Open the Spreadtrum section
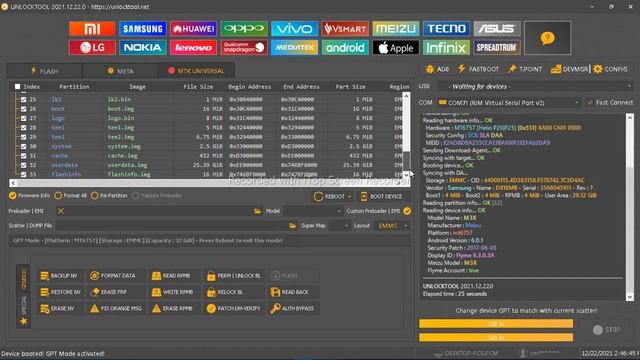640x360 pixels. (x=497, y=47)
